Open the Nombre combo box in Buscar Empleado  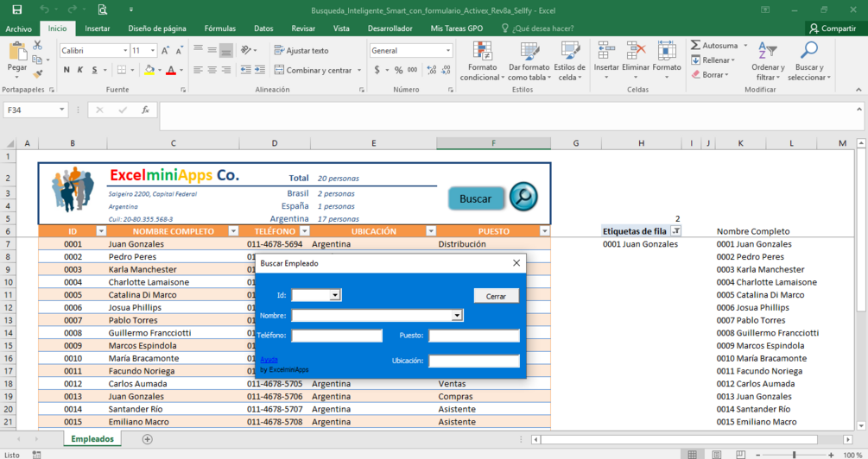(457, 315)
